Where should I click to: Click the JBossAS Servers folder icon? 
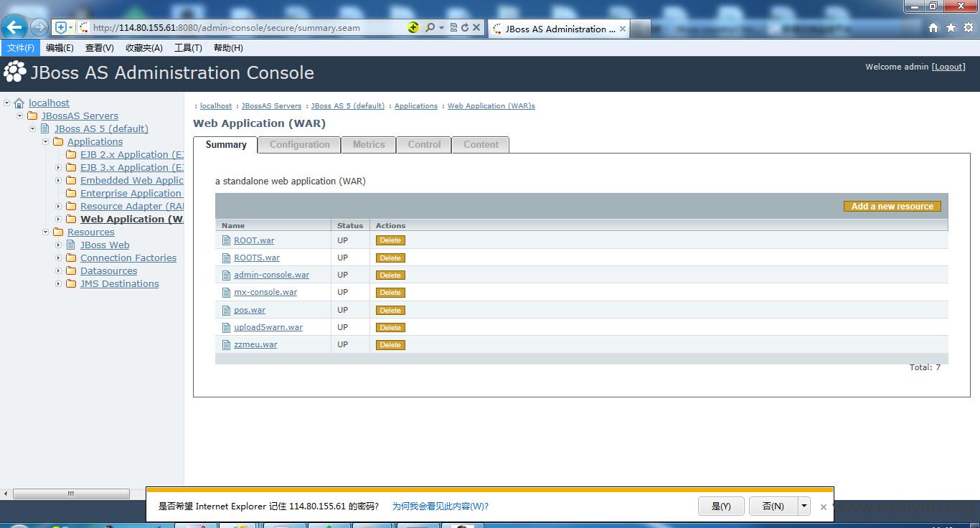pos(32,116)
